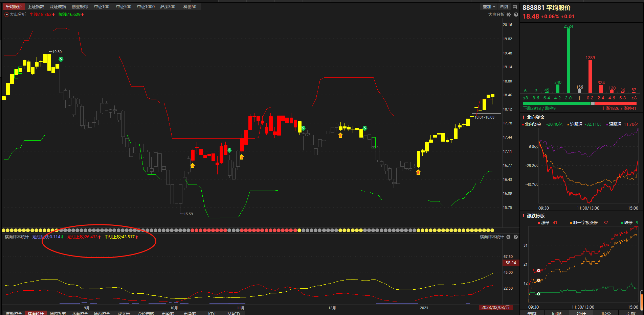Open the 贡献 tab in right panel
Screen dimensions: 644x315
click(x=630, y=313)
